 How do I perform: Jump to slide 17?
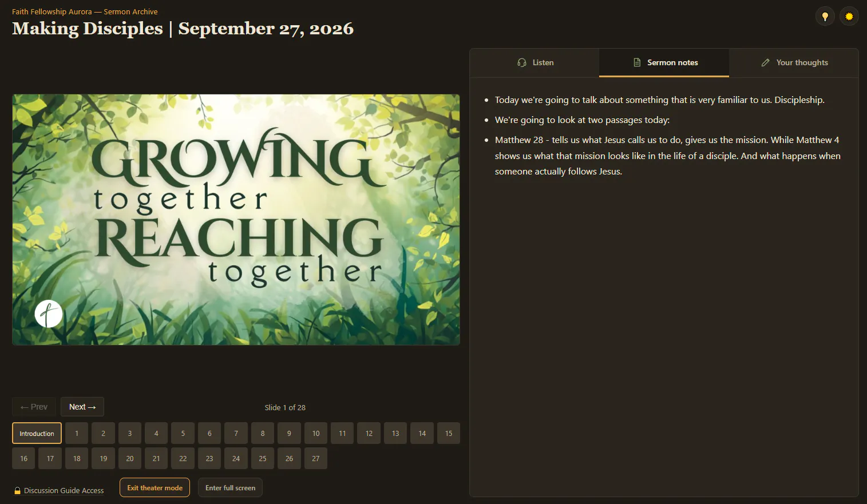(50, 458)
